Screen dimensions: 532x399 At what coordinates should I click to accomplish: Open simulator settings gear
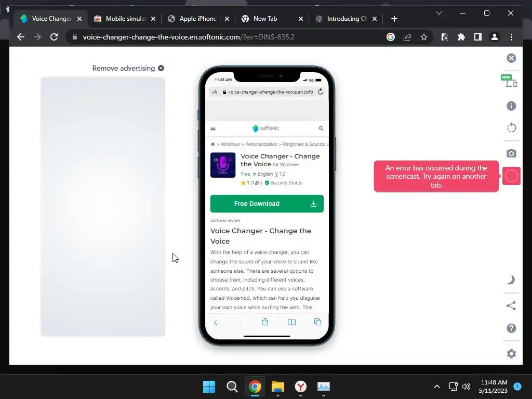(x=511, y=353)
